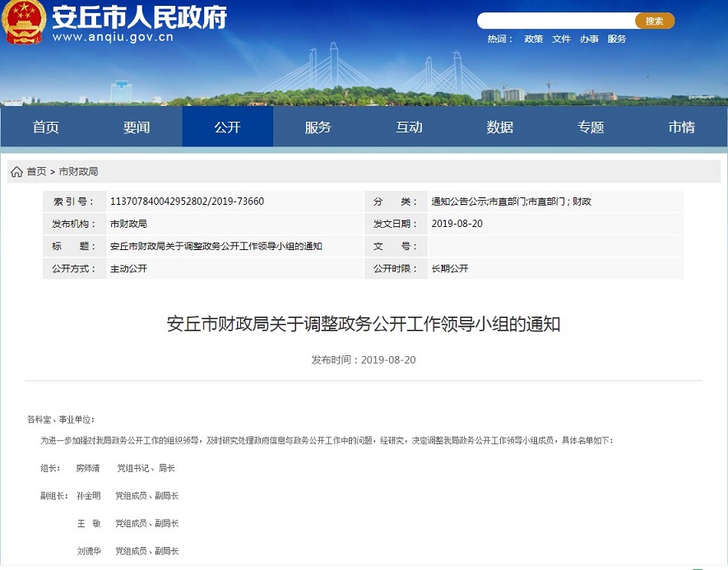Focus the search input field

click(x=556, y=21)
